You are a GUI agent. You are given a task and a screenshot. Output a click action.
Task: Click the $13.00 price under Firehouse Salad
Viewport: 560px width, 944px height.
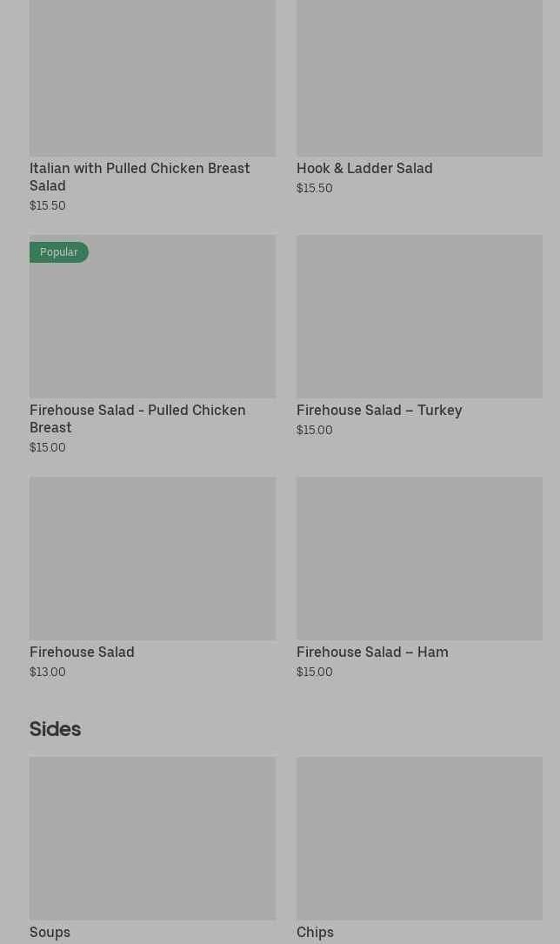click(x=48, y=672)
